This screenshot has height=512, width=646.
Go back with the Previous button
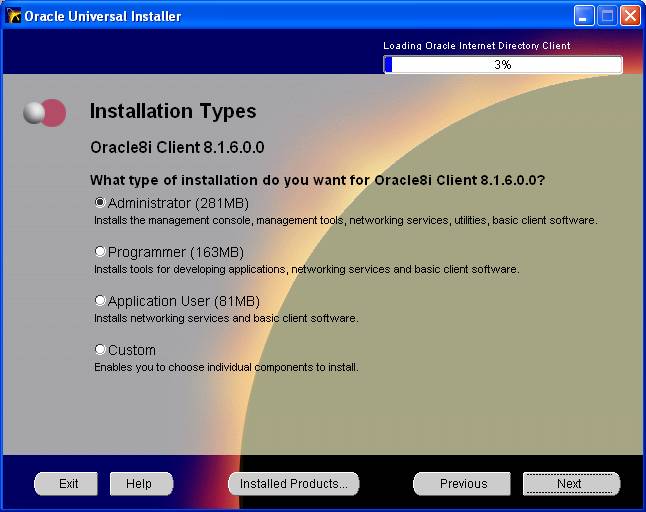tap(462, 484)
